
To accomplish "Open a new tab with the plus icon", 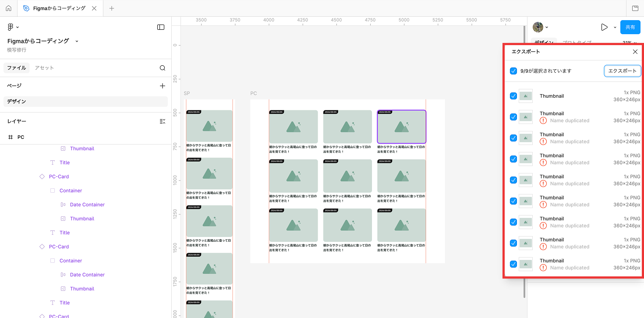I will [x=112, y=8].
